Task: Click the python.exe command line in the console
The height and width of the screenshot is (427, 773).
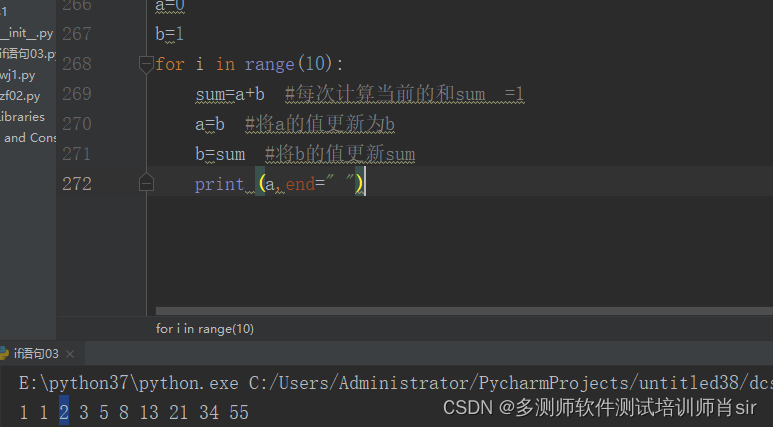Action: click(396, 383)
